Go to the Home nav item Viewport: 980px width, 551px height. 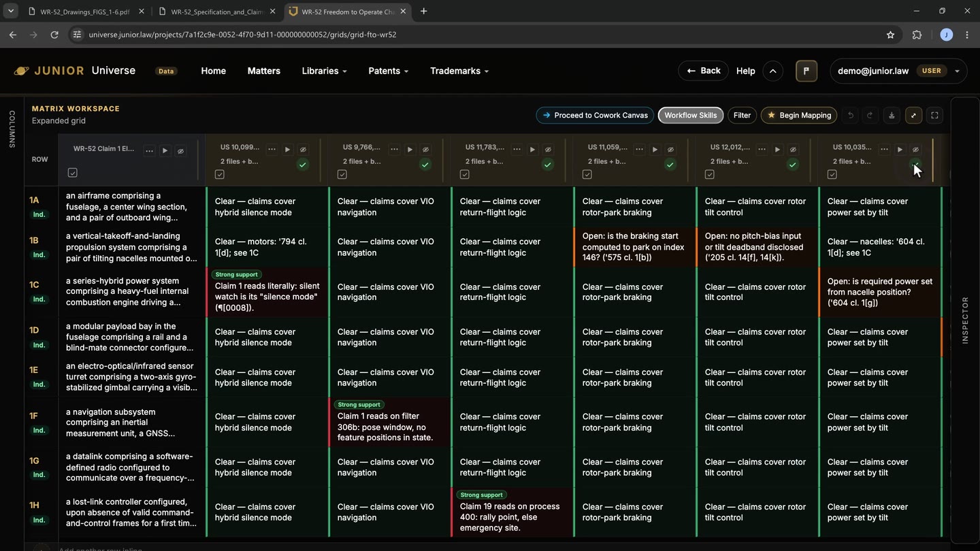pos(214,71)
